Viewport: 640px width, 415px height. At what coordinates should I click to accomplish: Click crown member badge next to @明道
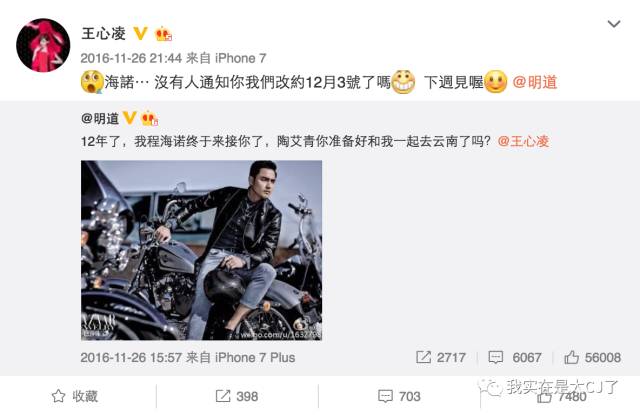point(149,118)
